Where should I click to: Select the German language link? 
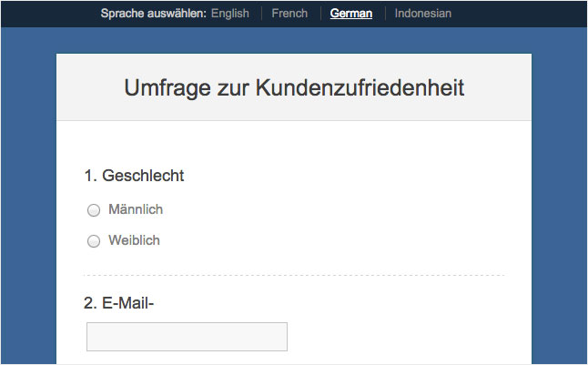350,14
